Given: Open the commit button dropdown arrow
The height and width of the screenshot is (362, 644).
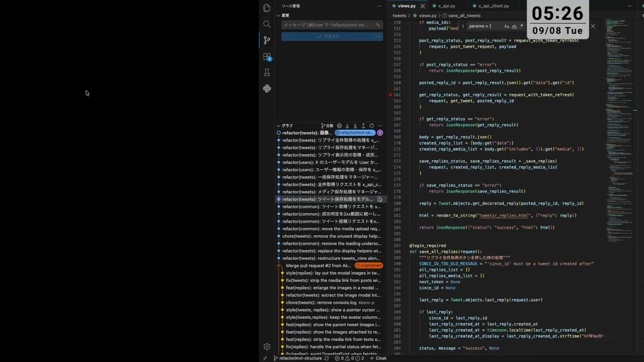Looking at the screenshot, I should [x=378, y=36].
